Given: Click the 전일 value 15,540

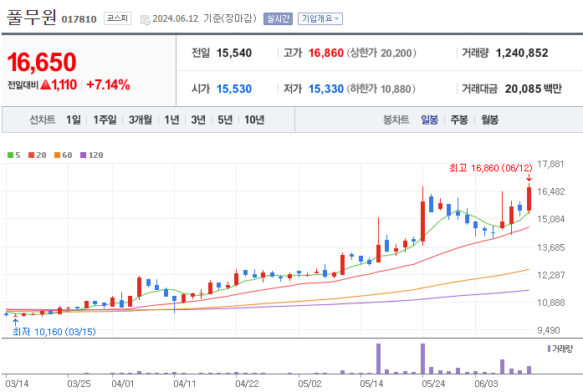Looking at the screenshot, I should click(x=234, y=53).
